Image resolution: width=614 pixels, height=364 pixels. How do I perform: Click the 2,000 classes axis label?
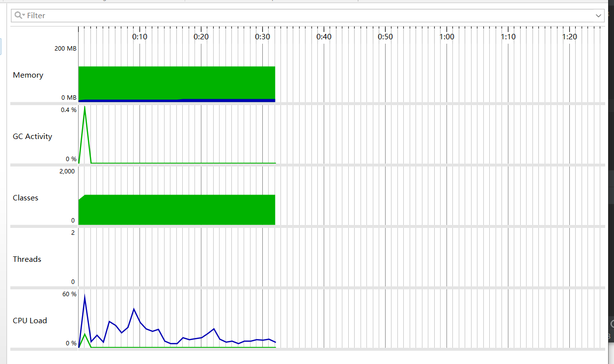(67, 171)
